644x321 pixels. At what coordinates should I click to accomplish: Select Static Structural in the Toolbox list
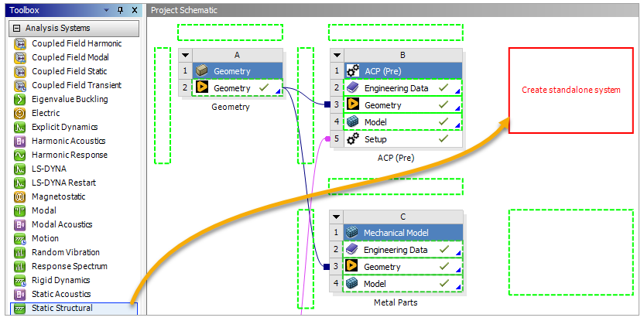[x=74, y=309]
